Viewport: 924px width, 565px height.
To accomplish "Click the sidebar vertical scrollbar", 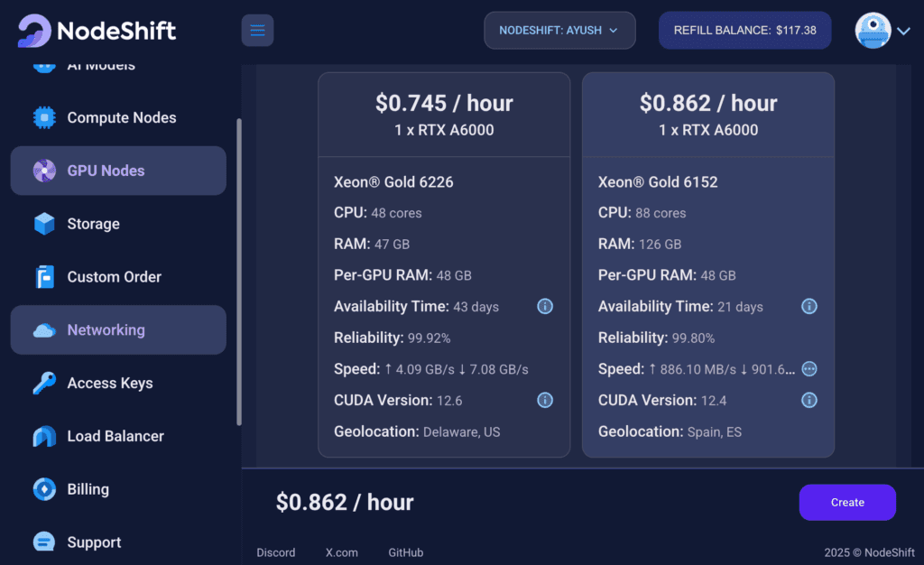I will pyautogui.click(x=238, y=272).
